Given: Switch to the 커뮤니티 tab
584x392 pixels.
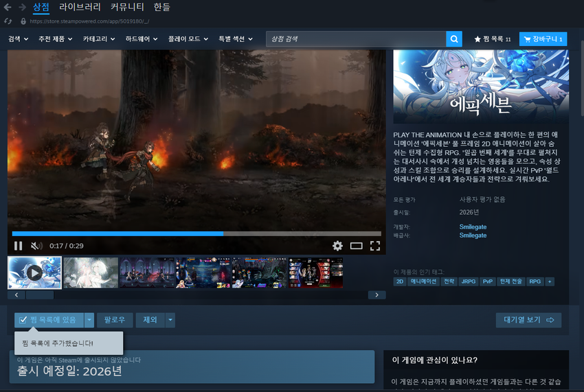Looking at the screenshot, I should (x=127, y=7).
